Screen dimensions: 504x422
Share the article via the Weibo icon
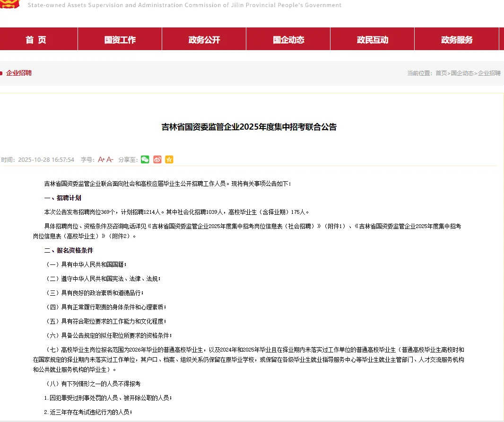(x=157, y=159)
